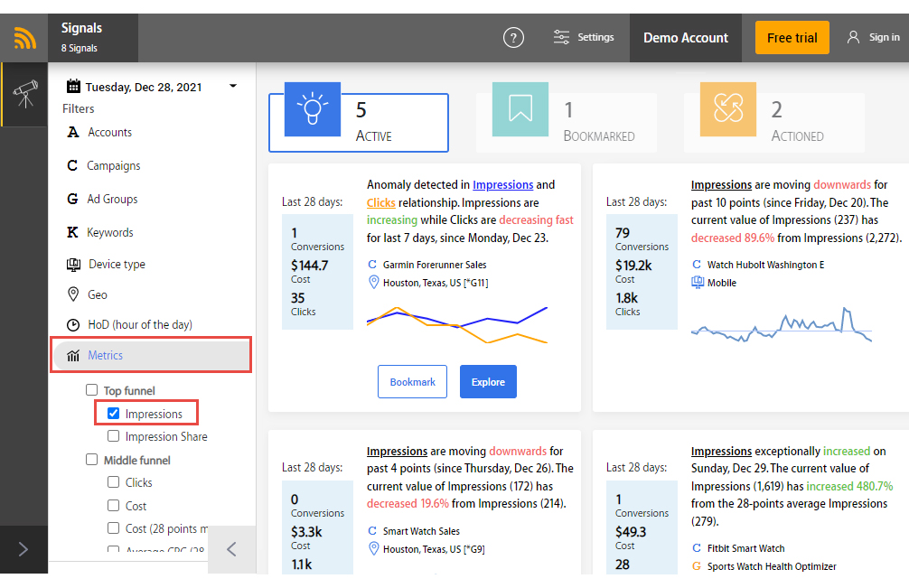Enable the Top funnel checkbox
Screen dimensions: 909x588
click(x=91, y=389)
